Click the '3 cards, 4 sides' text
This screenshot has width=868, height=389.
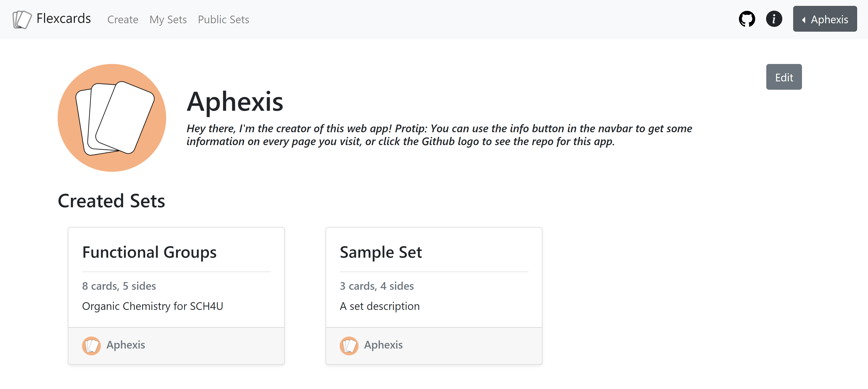point(377,286)
